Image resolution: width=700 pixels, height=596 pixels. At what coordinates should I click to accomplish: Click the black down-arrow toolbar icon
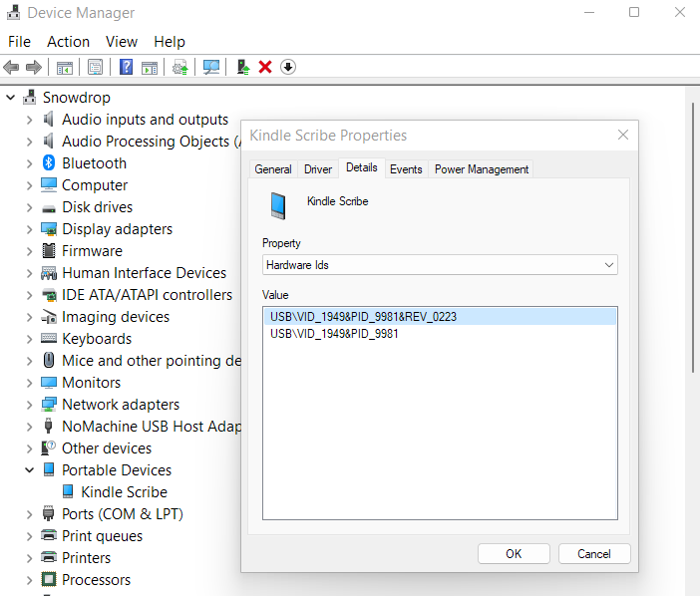point(288,67)
